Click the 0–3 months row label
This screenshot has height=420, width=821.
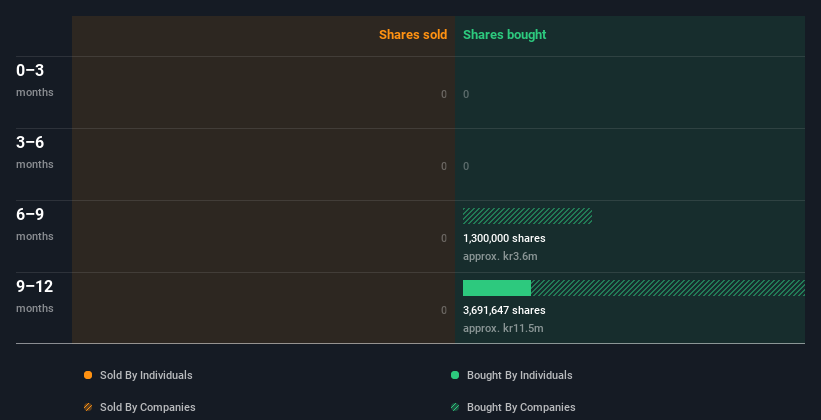[35, 80]
